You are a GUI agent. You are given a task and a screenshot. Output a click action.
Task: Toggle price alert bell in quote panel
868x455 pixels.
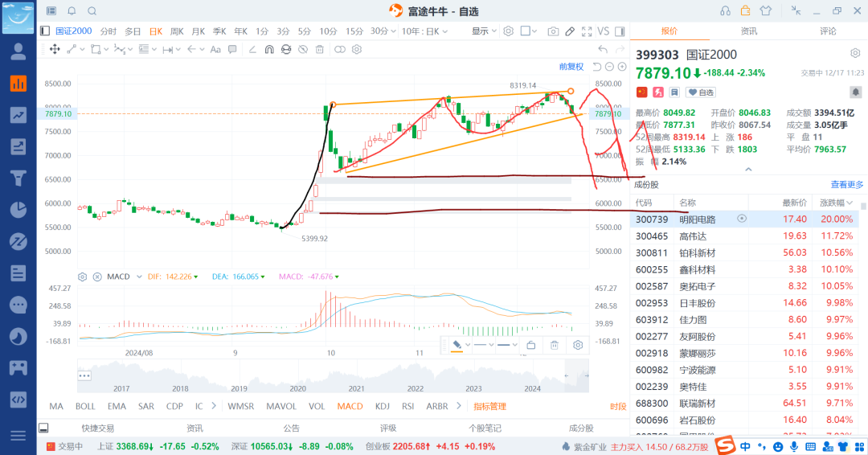click(855, 92)
